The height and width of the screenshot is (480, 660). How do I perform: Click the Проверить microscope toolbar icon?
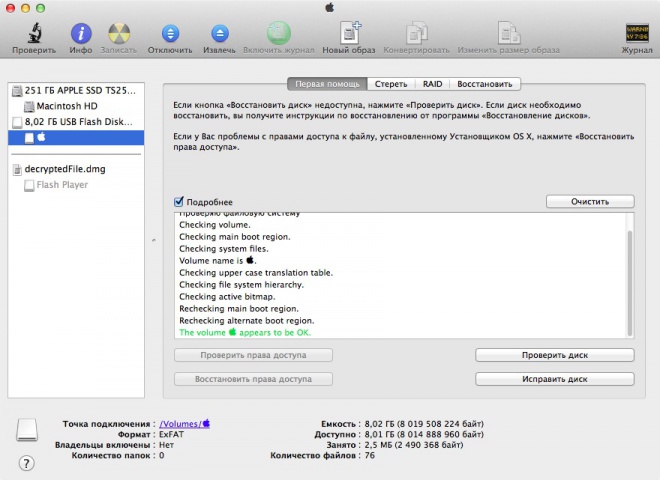coord(35,33)
